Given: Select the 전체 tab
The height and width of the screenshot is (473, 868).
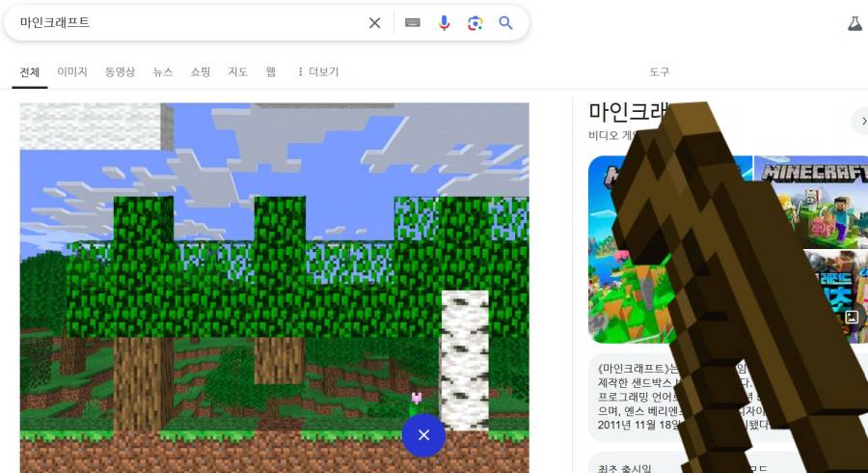Looking at the screenshot, I should click(29, 72).
